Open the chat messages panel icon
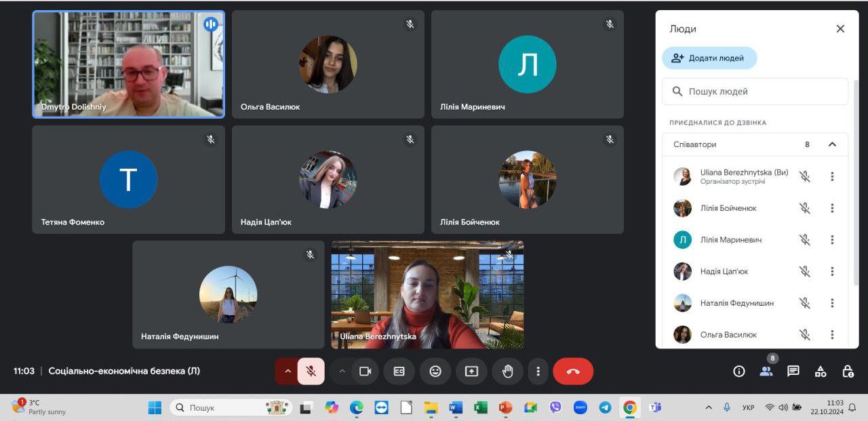The image size is (868, 421). click(x=793, y=371)
